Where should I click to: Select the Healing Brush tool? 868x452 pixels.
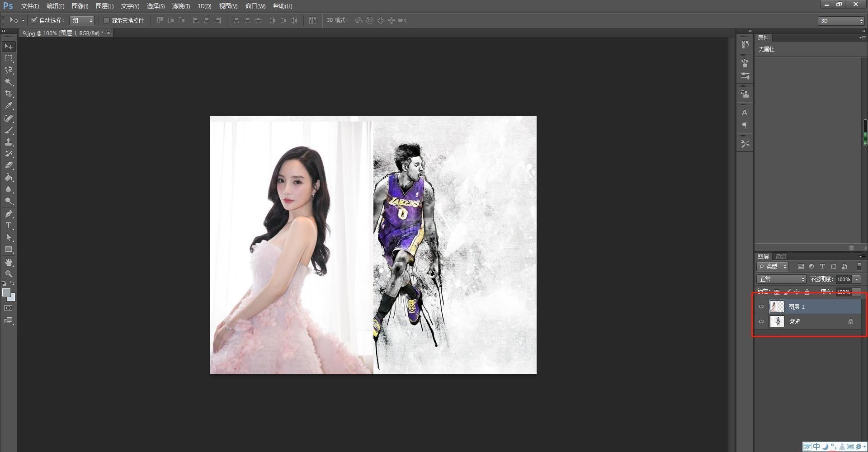tap(9, 118)
